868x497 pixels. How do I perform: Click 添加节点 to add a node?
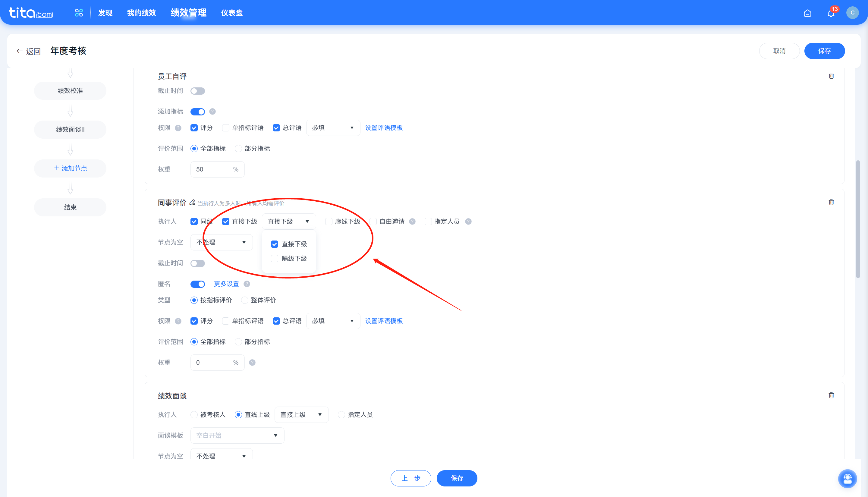tap(70, 168)
